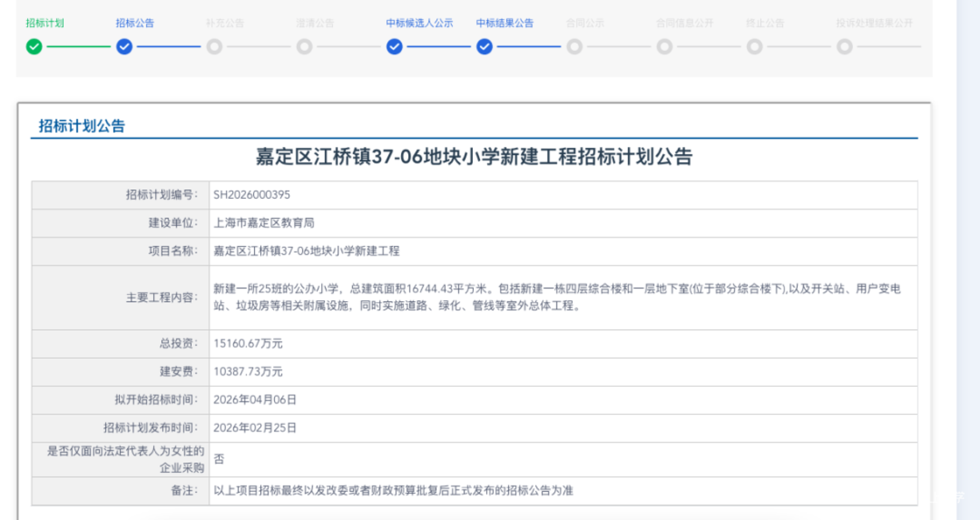Click the 建设单位 label cell
The image size is (980, 520).
pyautogui.click(x=121, y=223)
